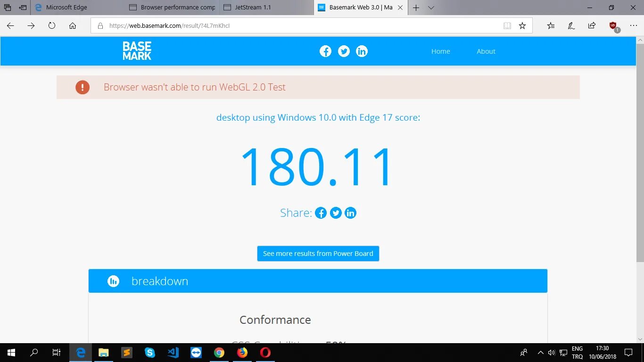Open a new tab with plus button

click(416, 8)
